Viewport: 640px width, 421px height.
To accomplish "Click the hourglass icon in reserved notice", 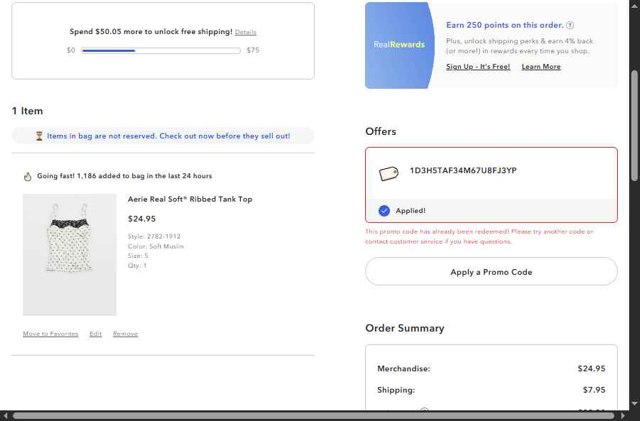I will [x=39, y=136].
